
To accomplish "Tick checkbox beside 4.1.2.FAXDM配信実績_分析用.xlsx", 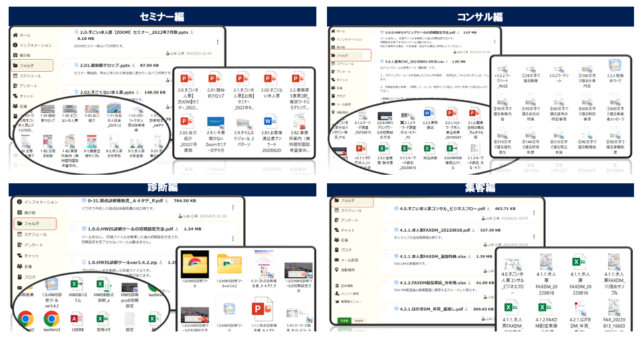I will (x=385, y=282).
